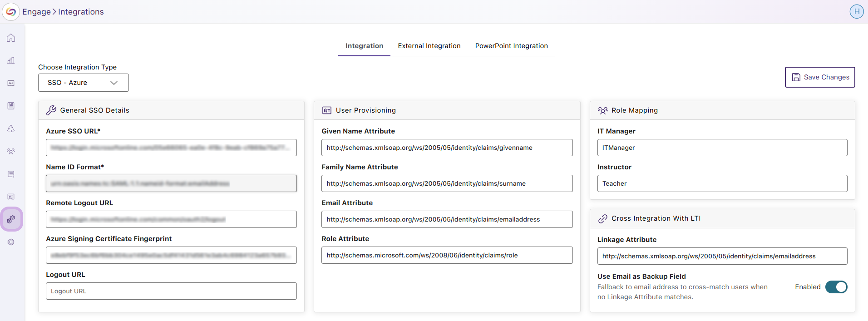Click the Family Name Attribute input field
This screenshot has height=321, width=868.
[x=447, y=183]
